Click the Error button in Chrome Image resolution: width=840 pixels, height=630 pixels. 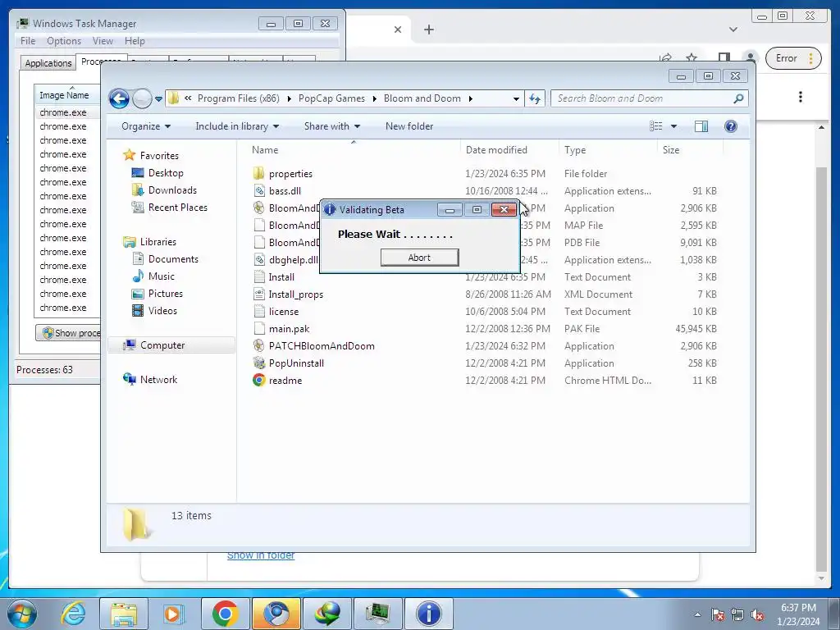(x=793, y=58)
